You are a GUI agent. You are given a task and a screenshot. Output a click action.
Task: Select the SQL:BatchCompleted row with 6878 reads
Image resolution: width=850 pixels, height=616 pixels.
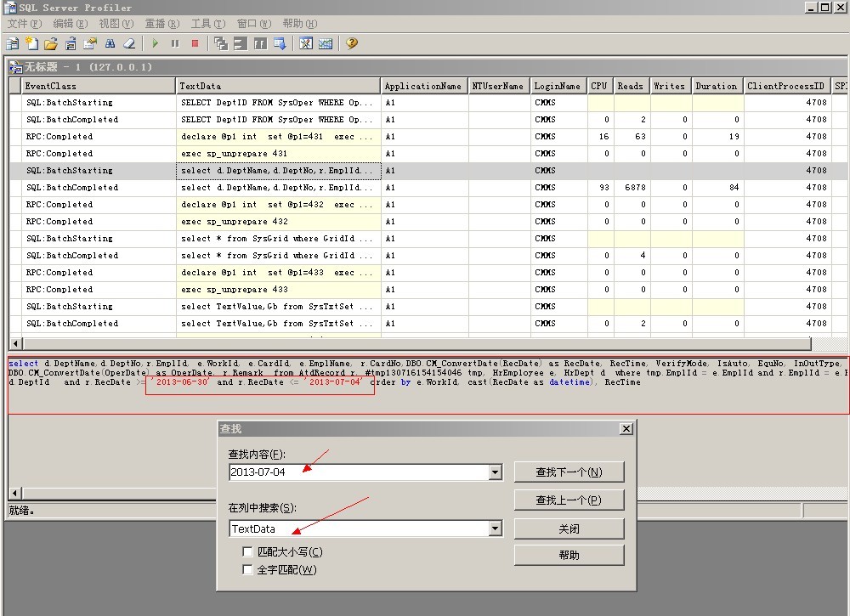point(72,188)
